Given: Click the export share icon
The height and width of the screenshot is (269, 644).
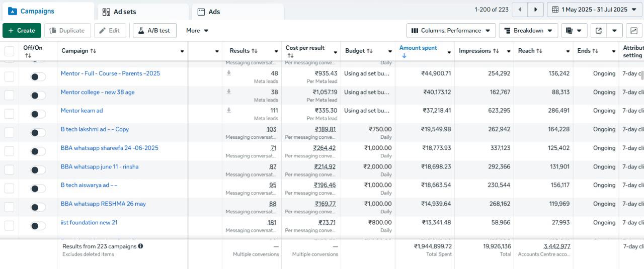Looking at the screenshot, I should pos(598,31).
